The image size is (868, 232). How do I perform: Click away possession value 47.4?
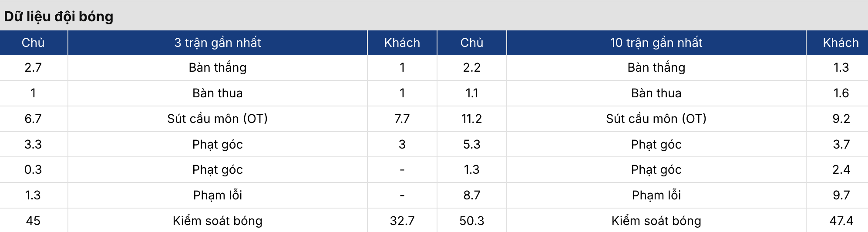(x=841, y=221)
